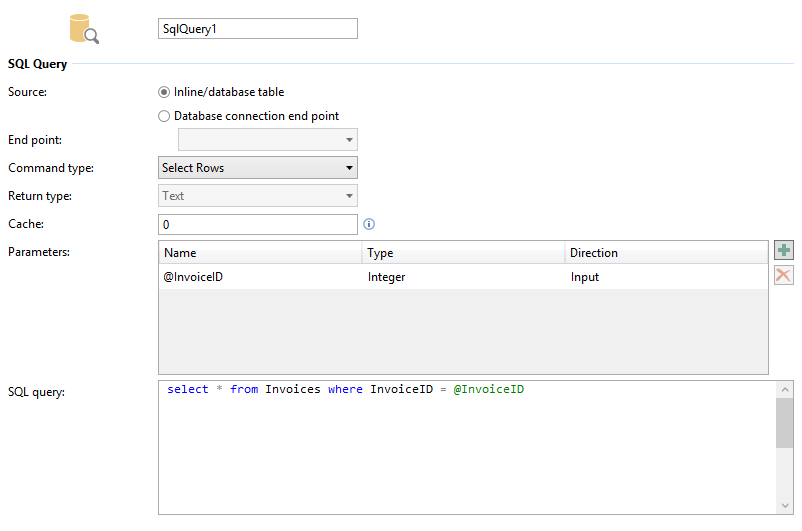Select the @InvoiceID parameter name cell

(x=260, y=277)
